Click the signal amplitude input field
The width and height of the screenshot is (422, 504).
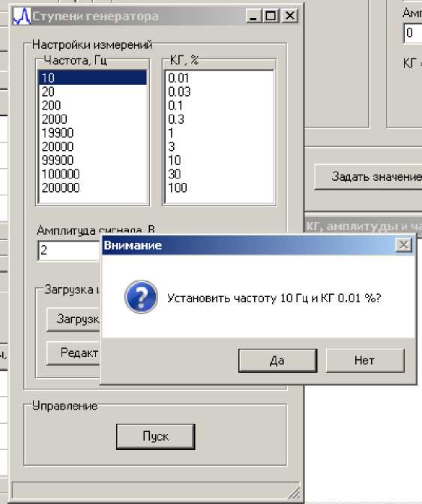click(x=70, y=250)
